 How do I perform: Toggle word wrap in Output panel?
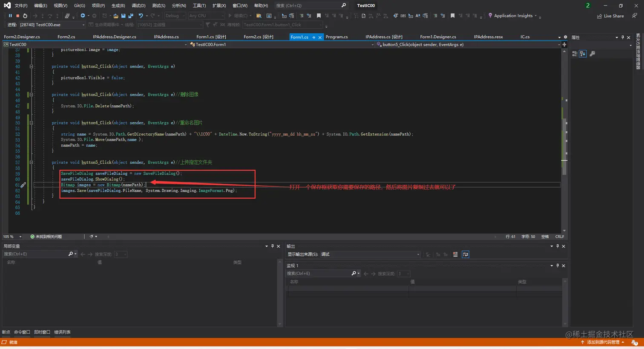click(465, 254)
